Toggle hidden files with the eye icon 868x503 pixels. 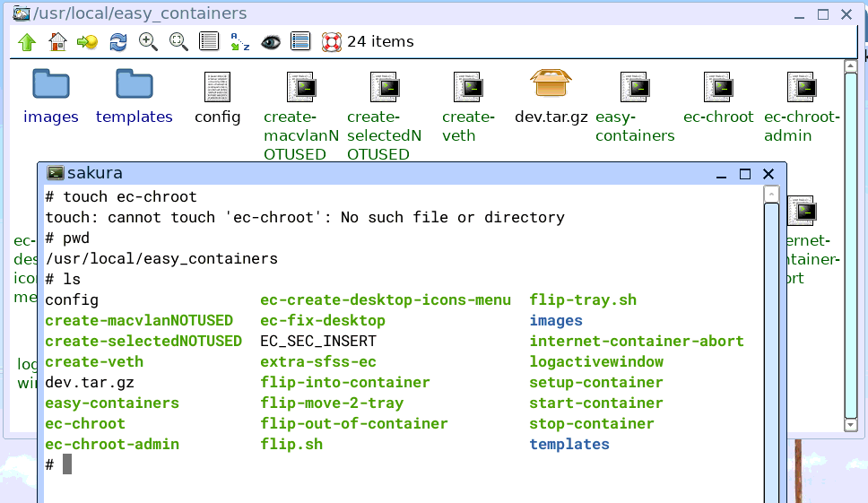pyautogui.click(x=271, y=42)
